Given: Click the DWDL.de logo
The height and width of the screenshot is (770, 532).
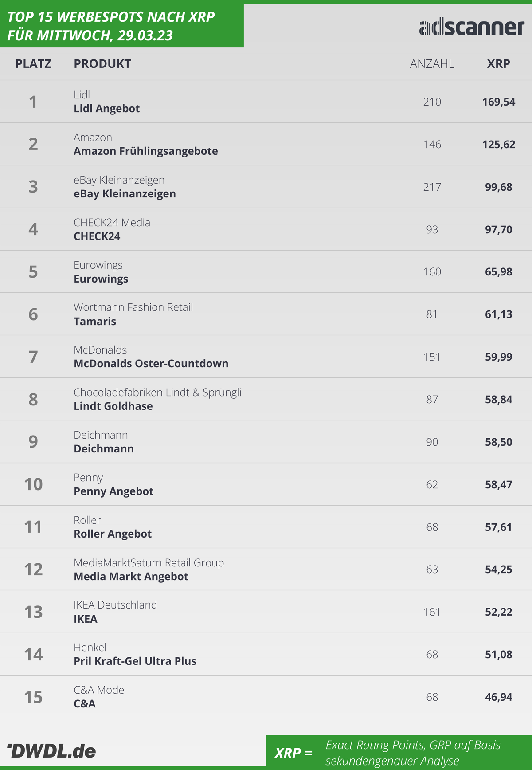Looking at the screenshot, I should (51, 751).
